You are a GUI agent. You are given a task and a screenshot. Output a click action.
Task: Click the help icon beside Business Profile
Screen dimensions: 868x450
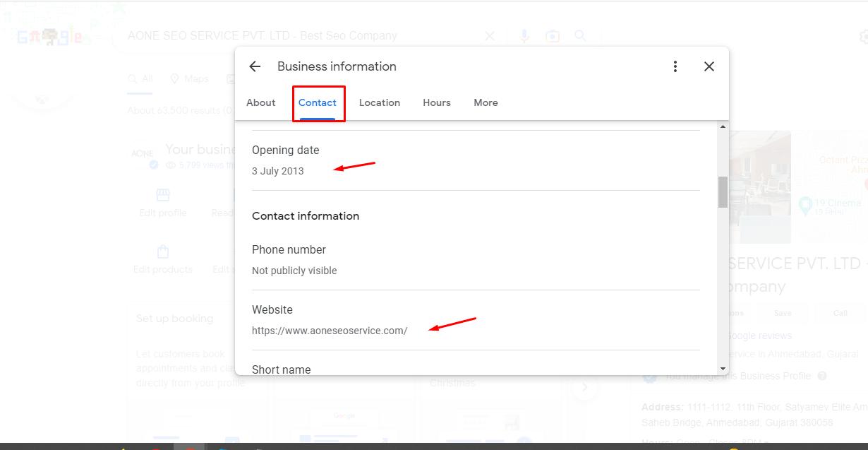pos(822,377)
